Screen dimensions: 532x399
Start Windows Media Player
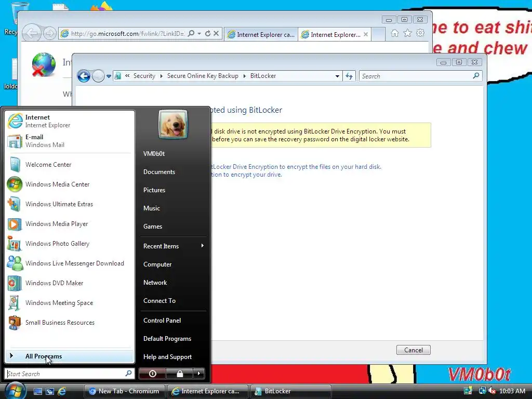pyautogui.click(x=69, y=224)
